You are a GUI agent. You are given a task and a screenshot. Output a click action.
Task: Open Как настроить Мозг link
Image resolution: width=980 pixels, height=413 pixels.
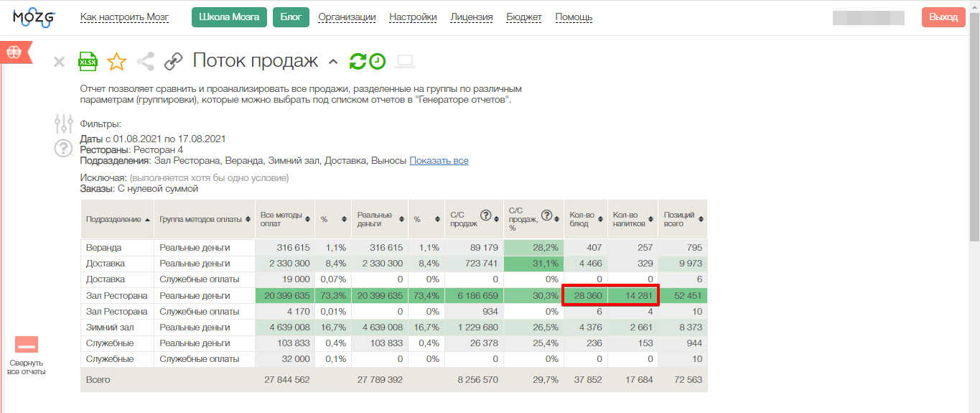pyautogui.click(x=125, y=17)
